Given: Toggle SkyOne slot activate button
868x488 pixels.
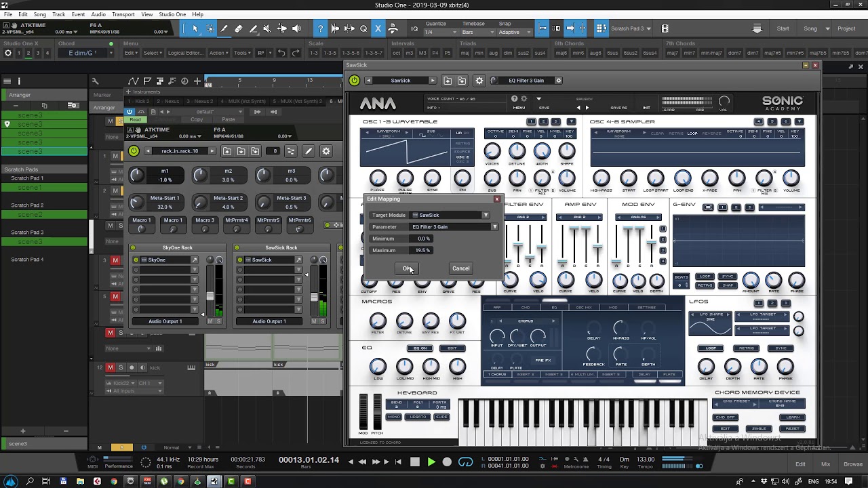Looking at the screenshot, I should 136,260.
